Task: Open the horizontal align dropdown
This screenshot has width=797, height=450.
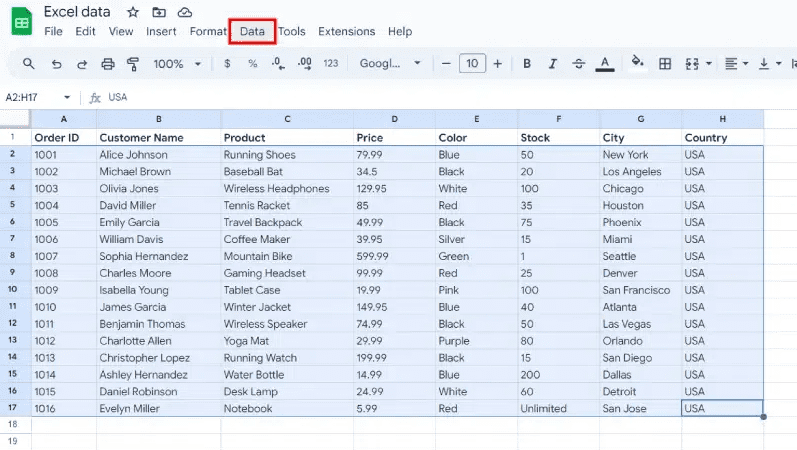Action: point(735,64)
